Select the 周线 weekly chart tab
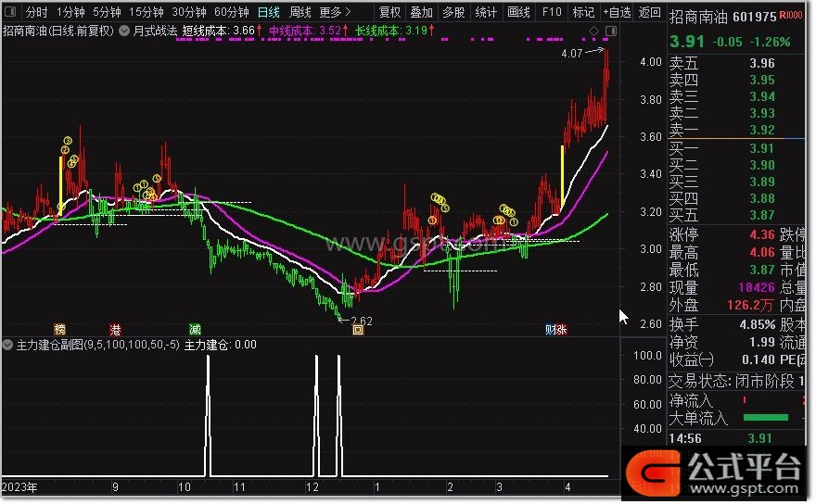This screenshot has height=504, width=816. point(300,11)
